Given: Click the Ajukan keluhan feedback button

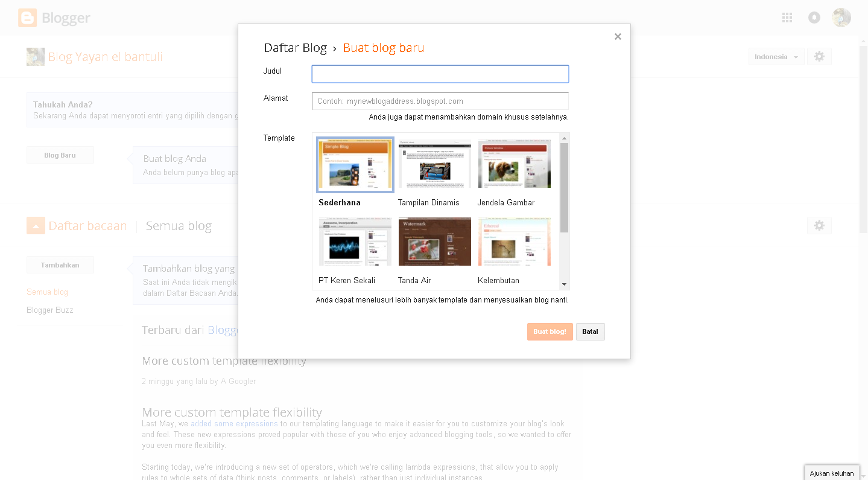Looking at the screenshot, I should [832, 473].
